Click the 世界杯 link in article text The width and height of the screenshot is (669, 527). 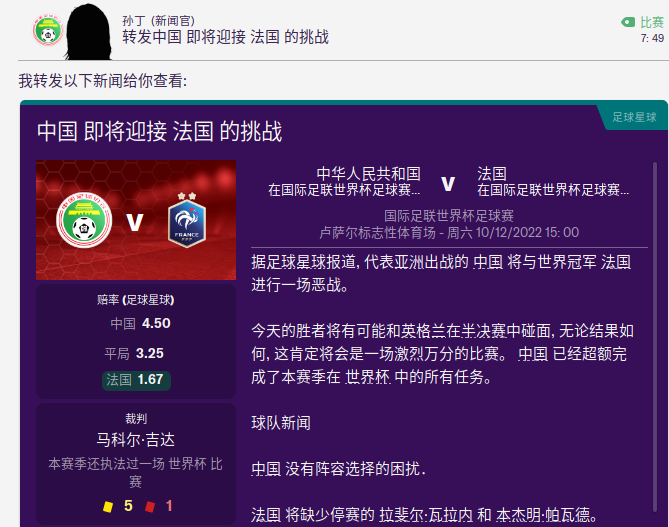pyautogui.click(x=368, y=377)
